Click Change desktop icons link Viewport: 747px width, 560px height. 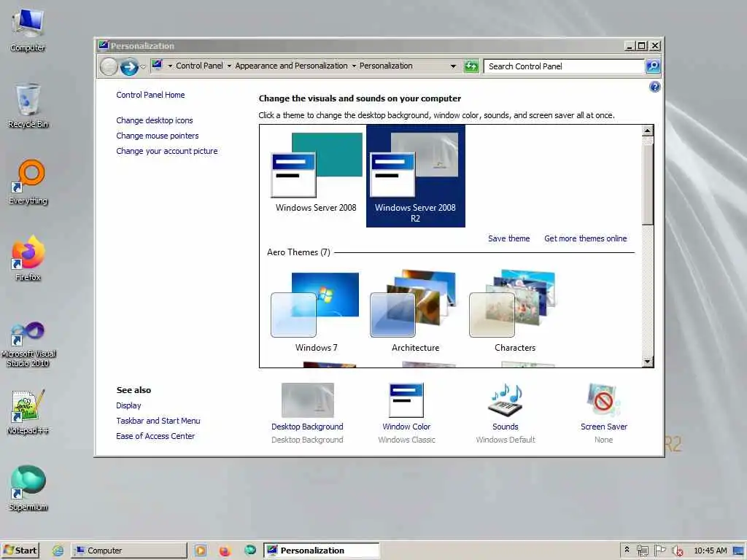[155, 120]
